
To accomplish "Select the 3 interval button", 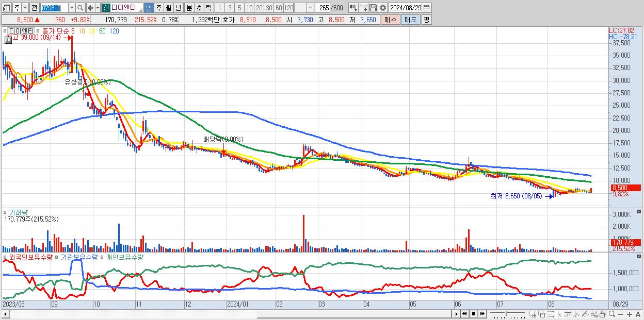I will pos(230,8).
